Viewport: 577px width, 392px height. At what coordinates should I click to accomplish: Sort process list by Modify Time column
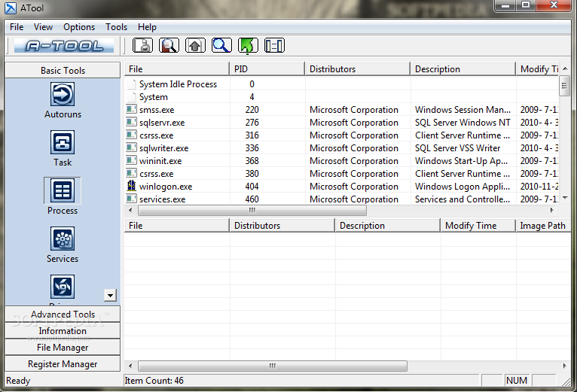click(x=537, y=69)
